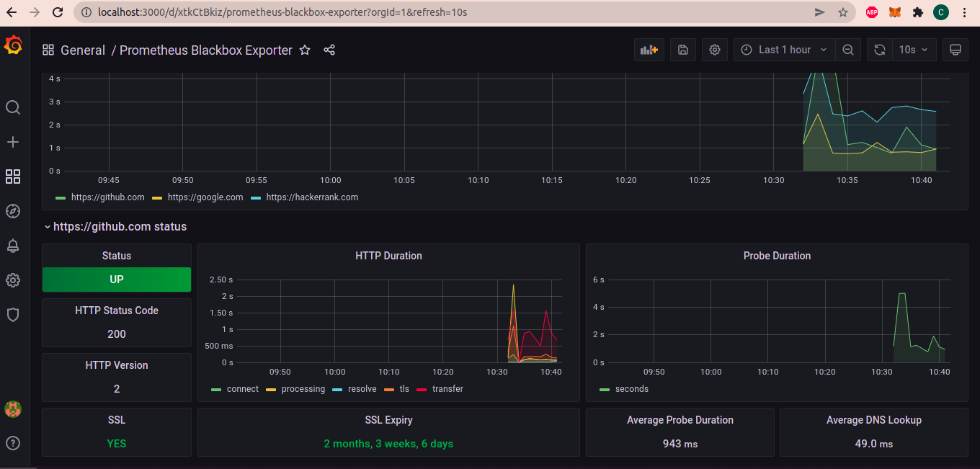Open the Average Probe Duration panel title
Viewport: 980px width, 469px height.
pyautogui.click(x=680, y=420)
